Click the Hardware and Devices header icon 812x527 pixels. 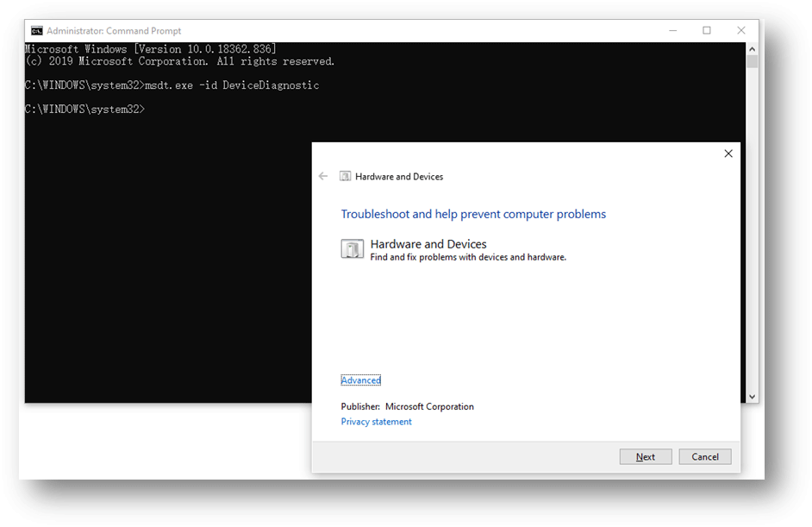[x=345, y=176]
